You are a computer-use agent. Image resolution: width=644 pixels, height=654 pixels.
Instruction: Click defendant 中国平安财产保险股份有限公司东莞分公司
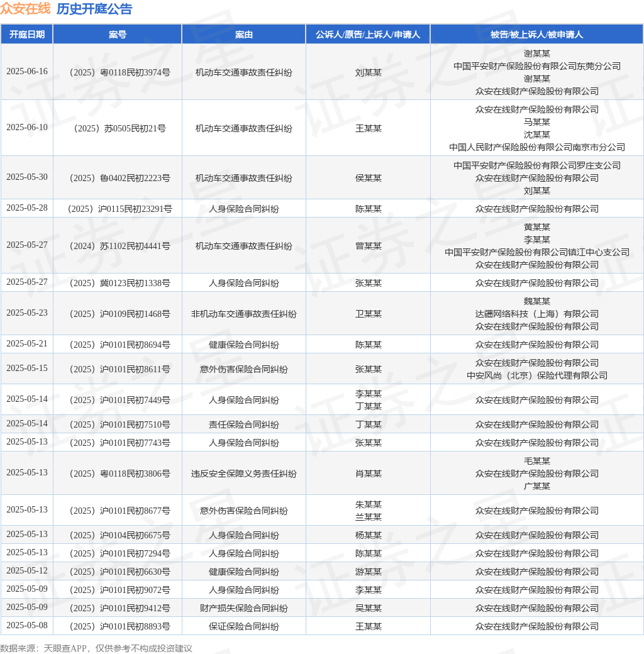tap(537, 66)
